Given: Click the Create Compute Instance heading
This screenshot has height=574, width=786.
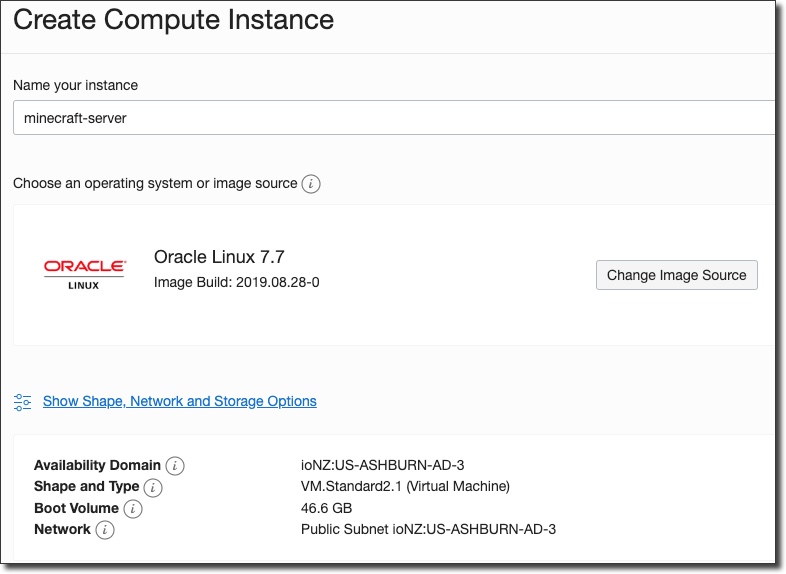Looking at the screenshot, I should pyautogui.click(x=174, y=20).
